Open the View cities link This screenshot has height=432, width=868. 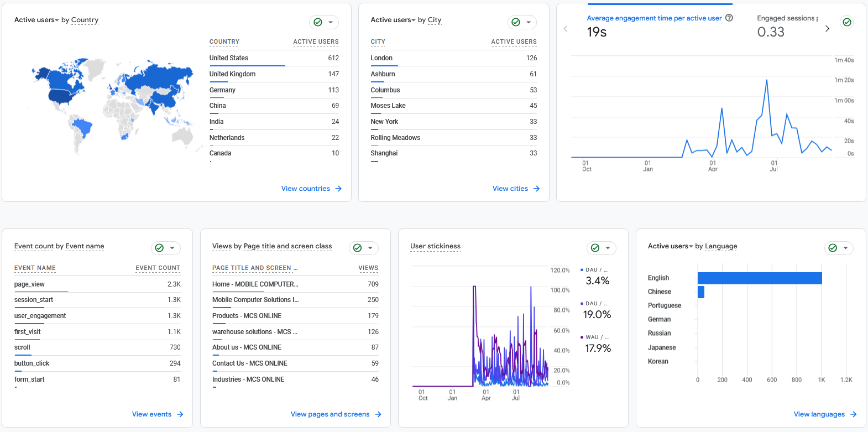(x=516, y=189)
